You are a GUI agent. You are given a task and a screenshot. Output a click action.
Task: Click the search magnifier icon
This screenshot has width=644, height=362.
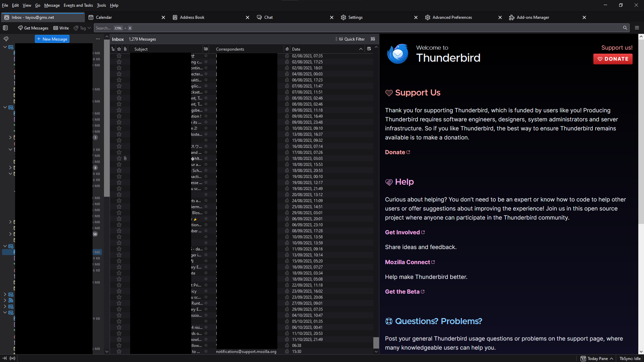[625, 28]
